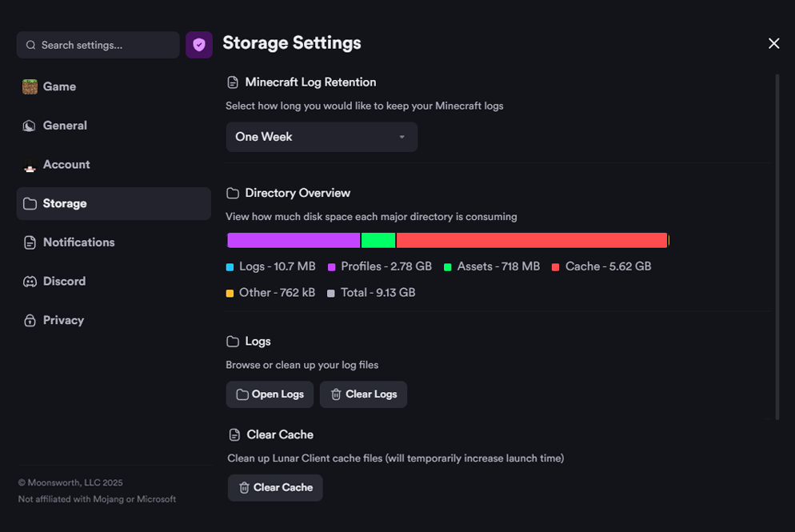This screenshot has width=795, height=532.
Task: Click the folder icon inside Open Logs
Action: [242, 394]
